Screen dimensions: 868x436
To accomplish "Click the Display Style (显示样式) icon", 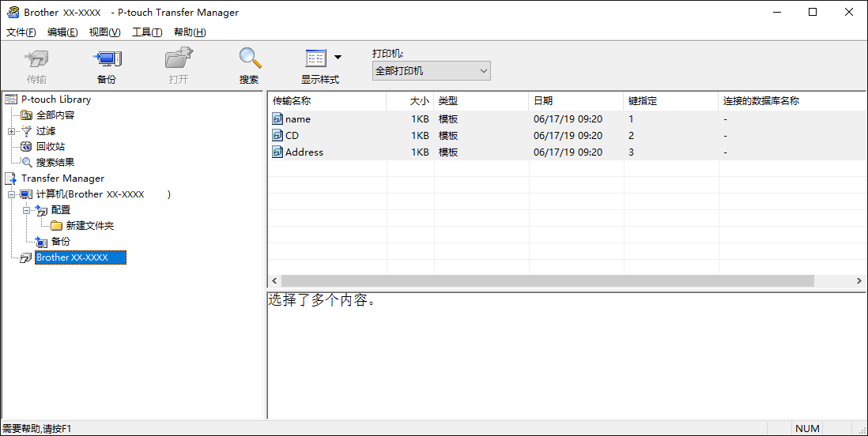I will [316, 58].
